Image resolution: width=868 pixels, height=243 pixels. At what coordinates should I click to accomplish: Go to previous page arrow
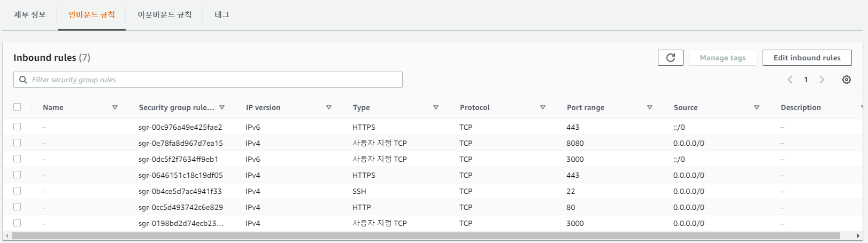click(x=790, y=80)
